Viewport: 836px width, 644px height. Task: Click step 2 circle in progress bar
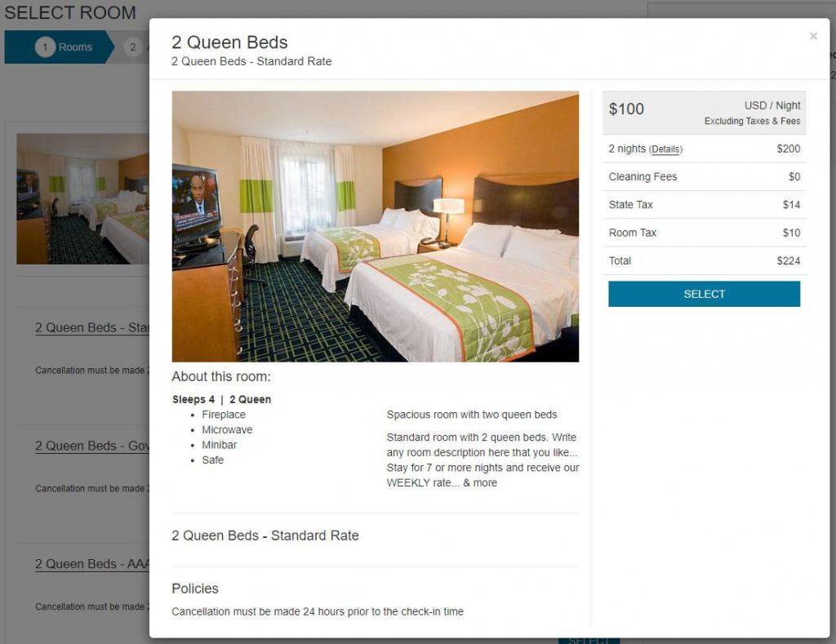point(133,47)
